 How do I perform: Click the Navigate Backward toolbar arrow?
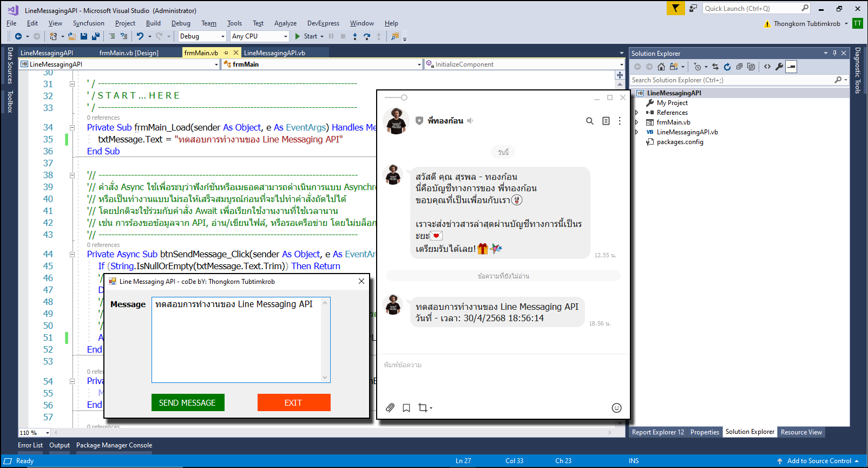click(x=18, y=36)
